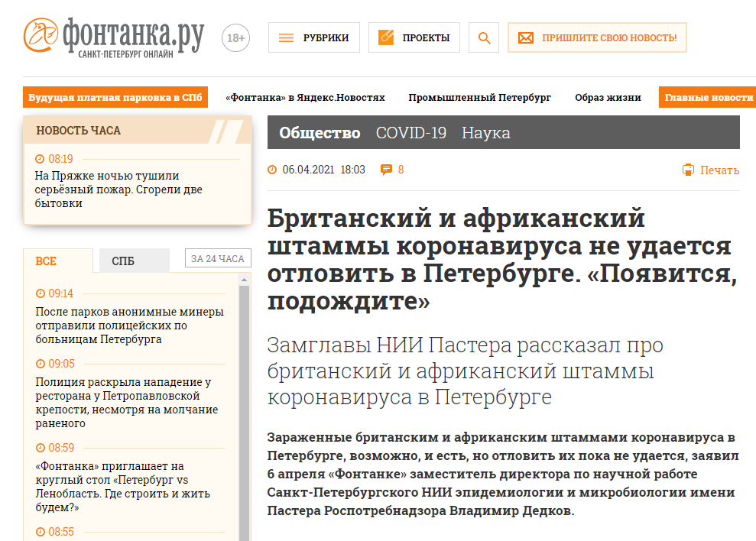756x541 pixels.
Task: Open the Наука category
Action: 486,133
